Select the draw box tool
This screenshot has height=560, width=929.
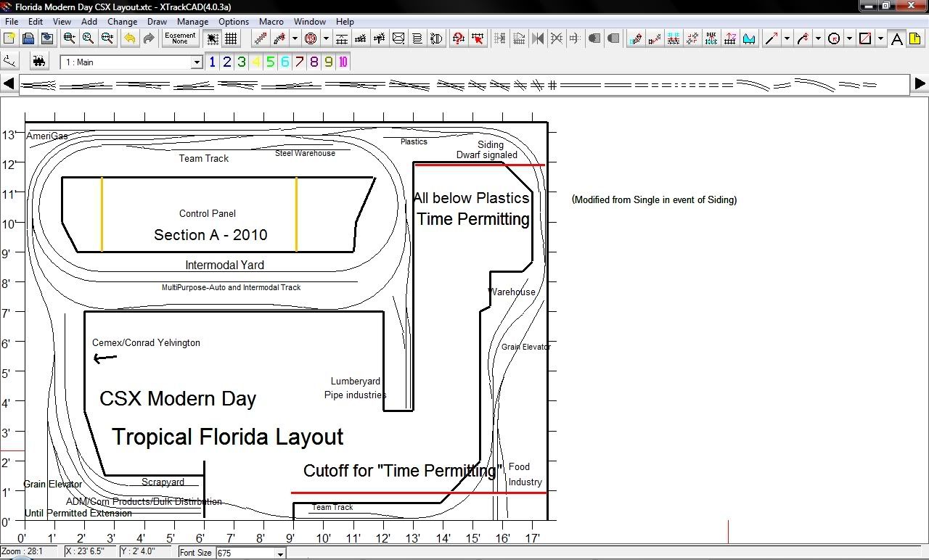coord(865,38)
